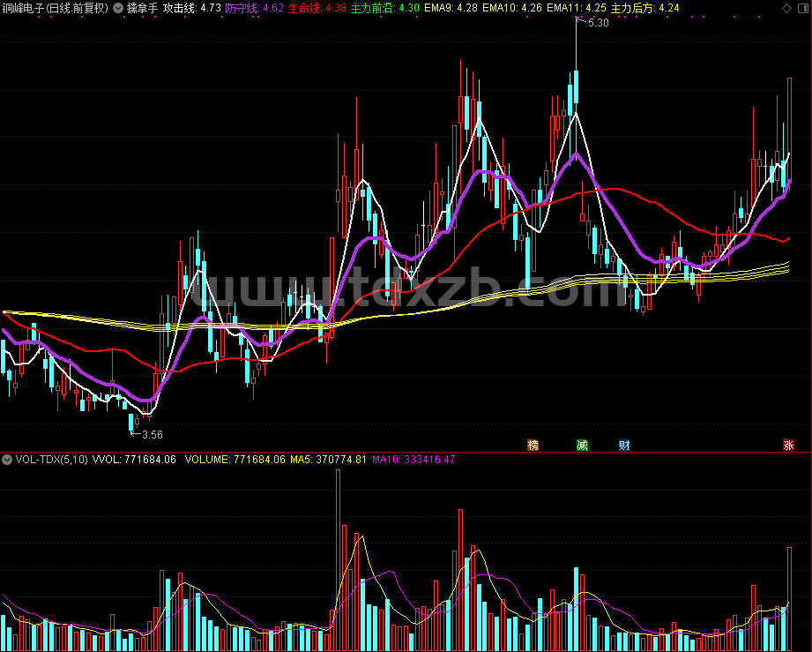Select the purple 防守线: 4.62 label
The width and height of the screenshot is (812, 652).
(x=254, y=8)
